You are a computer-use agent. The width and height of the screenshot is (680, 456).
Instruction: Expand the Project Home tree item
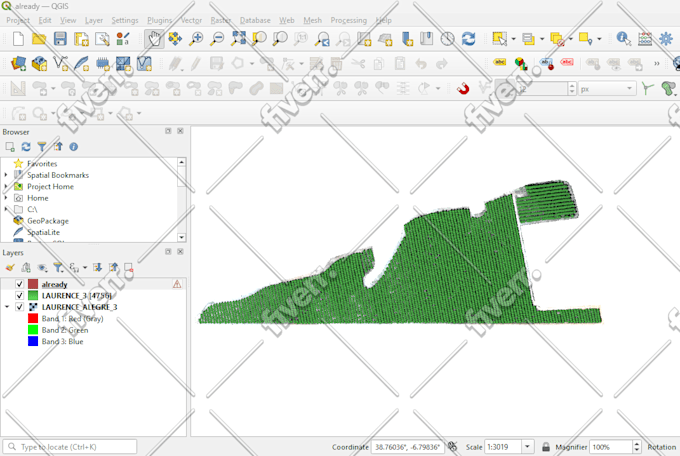6,186
